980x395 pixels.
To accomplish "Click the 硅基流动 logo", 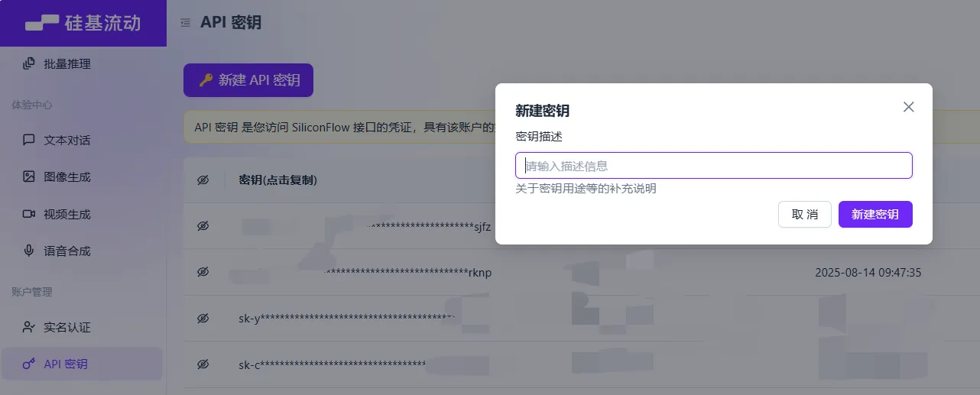I will pos(83,23).
